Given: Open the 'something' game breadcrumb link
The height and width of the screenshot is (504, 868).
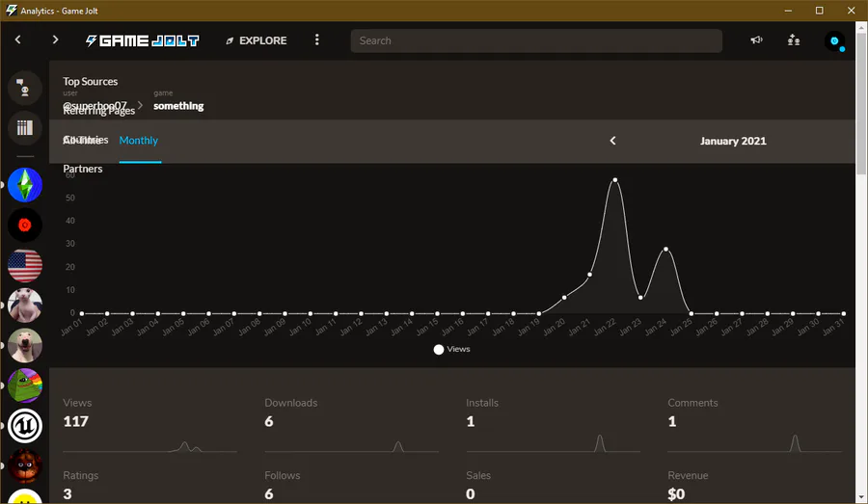Looking at the screenshot, I should [178, 106].
